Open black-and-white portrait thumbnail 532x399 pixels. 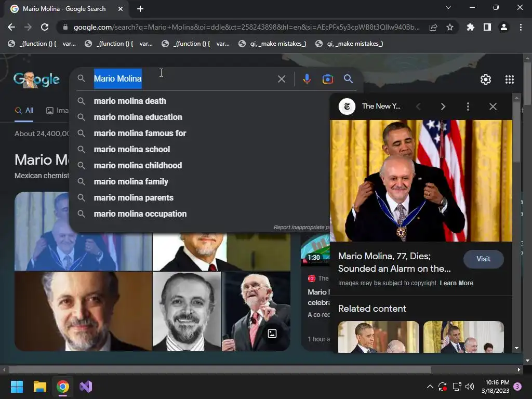click(x=187, y=312)
